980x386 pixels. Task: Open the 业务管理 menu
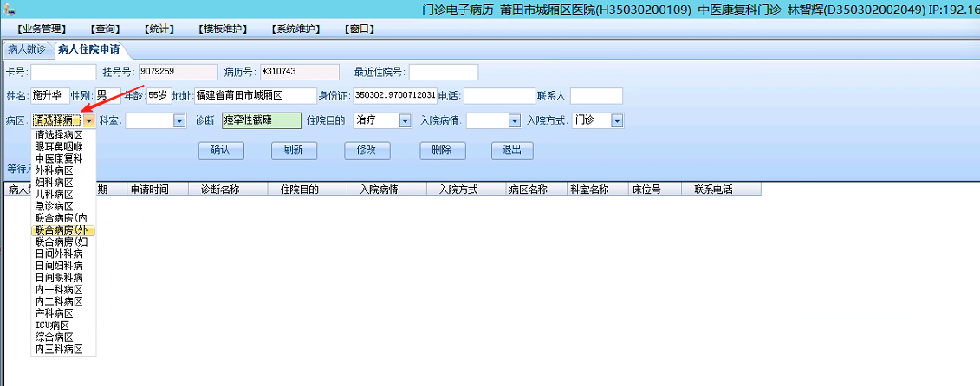coord(42,29)
